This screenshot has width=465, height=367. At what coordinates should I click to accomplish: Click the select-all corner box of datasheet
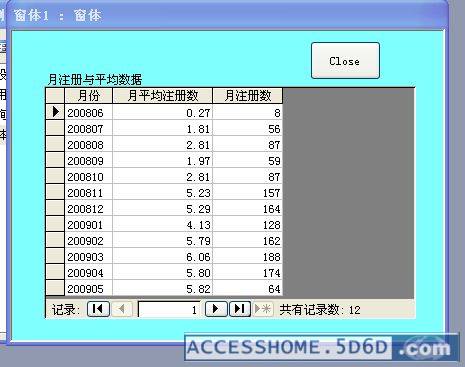[x=55, y=96]
